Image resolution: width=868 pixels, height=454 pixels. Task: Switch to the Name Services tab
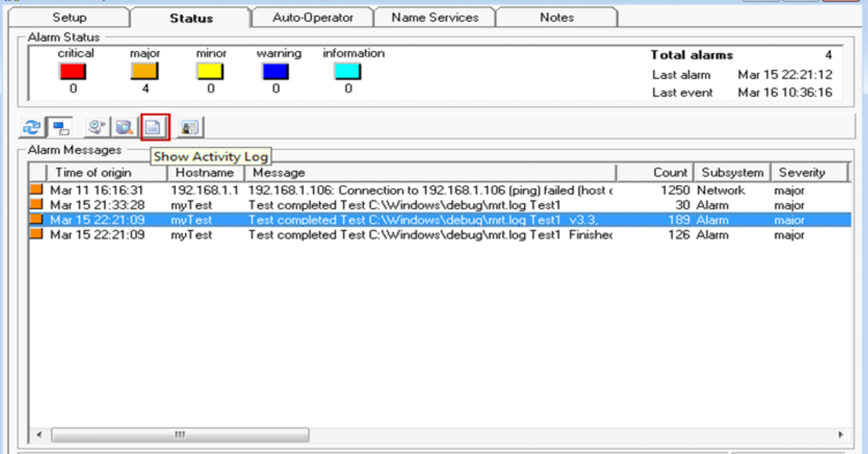[x=434, y=17]
